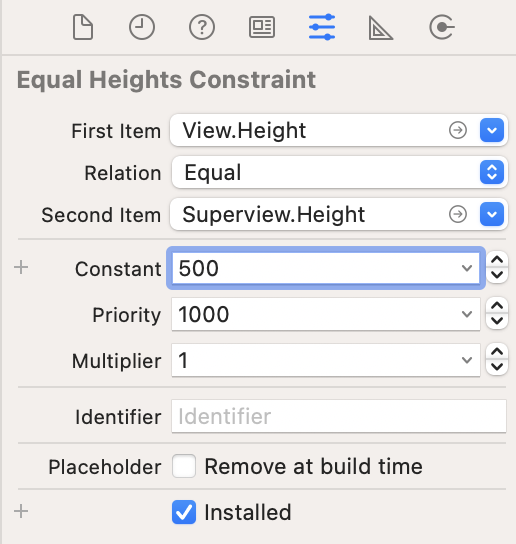Decrease Multiplier with the stepper down arrow
The width and height of the screenshot is (516, 544).
(497, 367)
